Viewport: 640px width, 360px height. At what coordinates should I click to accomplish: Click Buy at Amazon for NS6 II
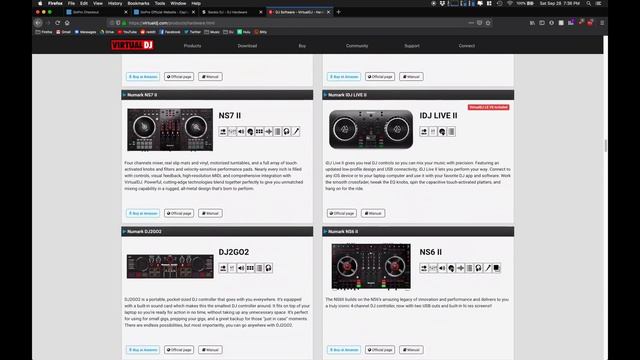(344, 350)
